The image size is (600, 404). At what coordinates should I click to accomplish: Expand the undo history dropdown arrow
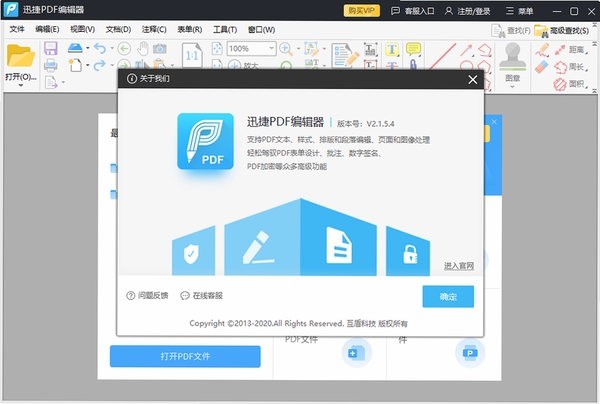click(x=112, y=48)
